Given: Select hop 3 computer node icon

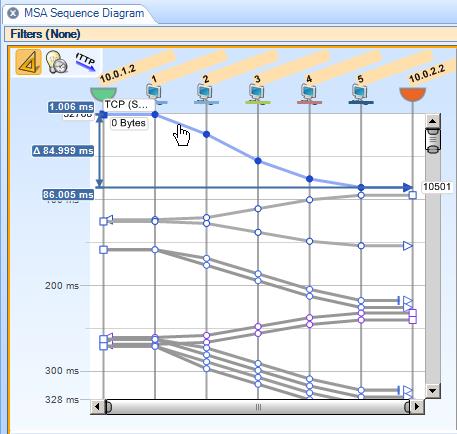Looking at the screenshot, I should tap(257, 93).
